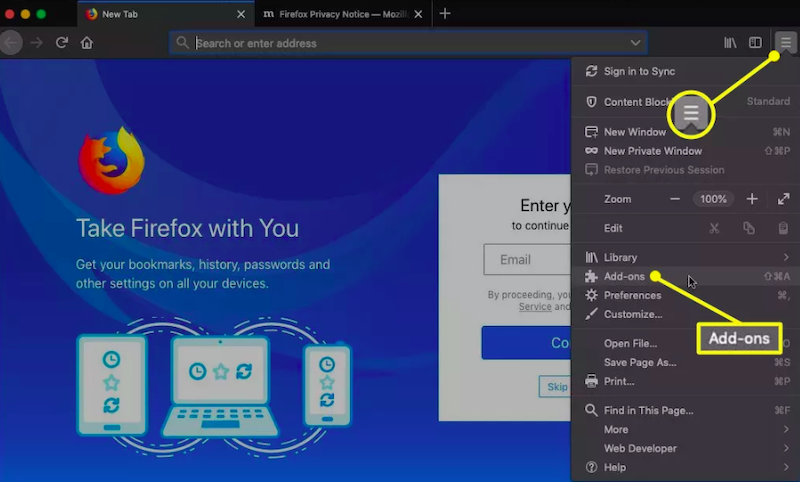This screenshot has width=800, height=482.
Task: Click the hamburger menu button
Action: click(x=785, y=43)
